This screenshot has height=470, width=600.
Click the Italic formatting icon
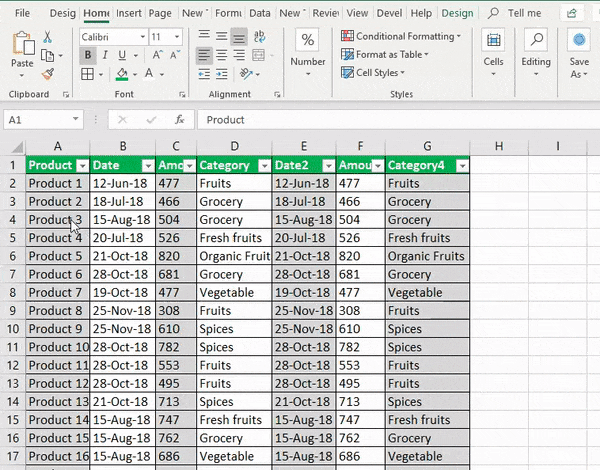105,55
